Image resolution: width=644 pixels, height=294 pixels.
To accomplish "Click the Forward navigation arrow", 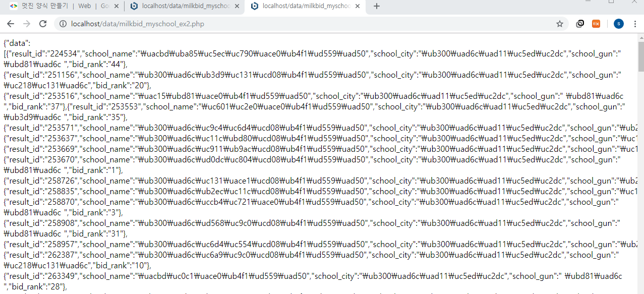I will point(27,24).
